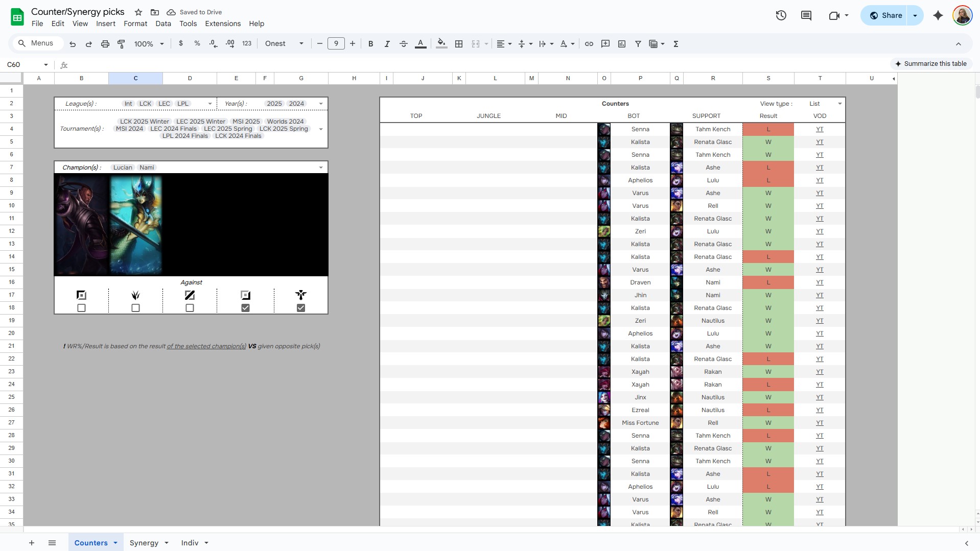Switch to the Indiv sheet tab
This screenshot has width=980, height=551.
coord(190,543)
